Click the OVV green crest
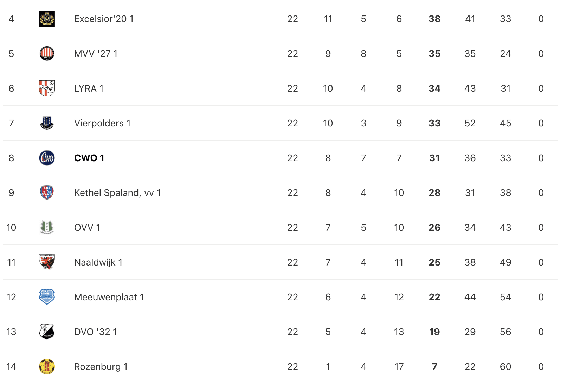This screenshot has height=392, width=573. tap(47, 228)
